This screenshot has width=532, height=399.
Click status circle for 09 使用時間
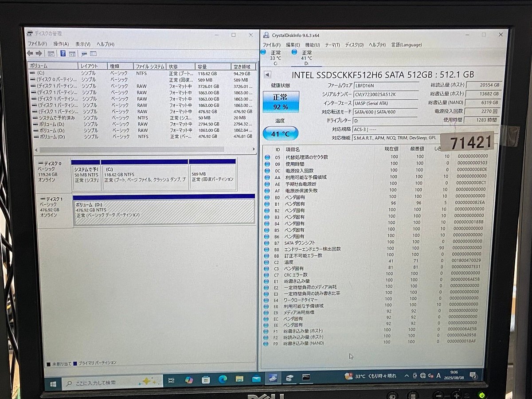pos(267,164)
